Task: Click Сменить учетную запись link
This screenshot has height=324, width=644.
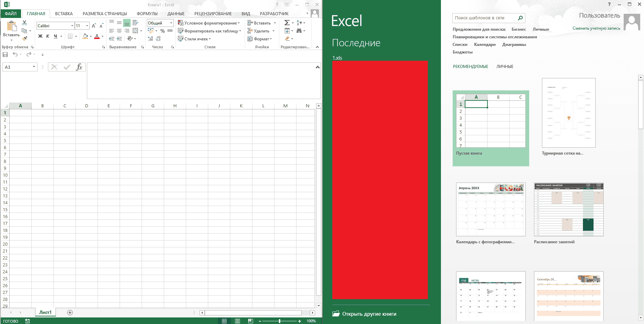Action: pos(596,28)
